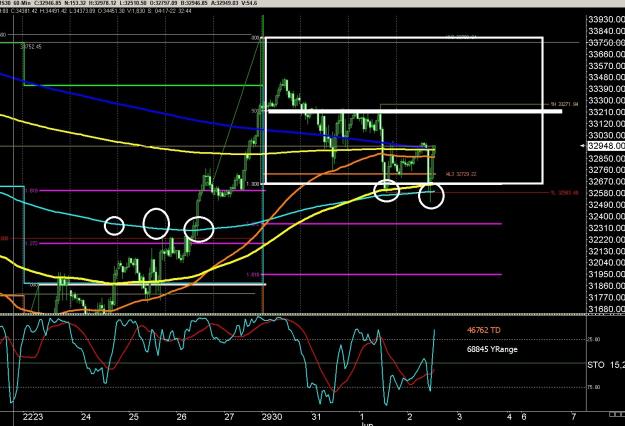Click the 32850.00 price axis label
This screenshot has height=426, width=625.
pos(606,159)
